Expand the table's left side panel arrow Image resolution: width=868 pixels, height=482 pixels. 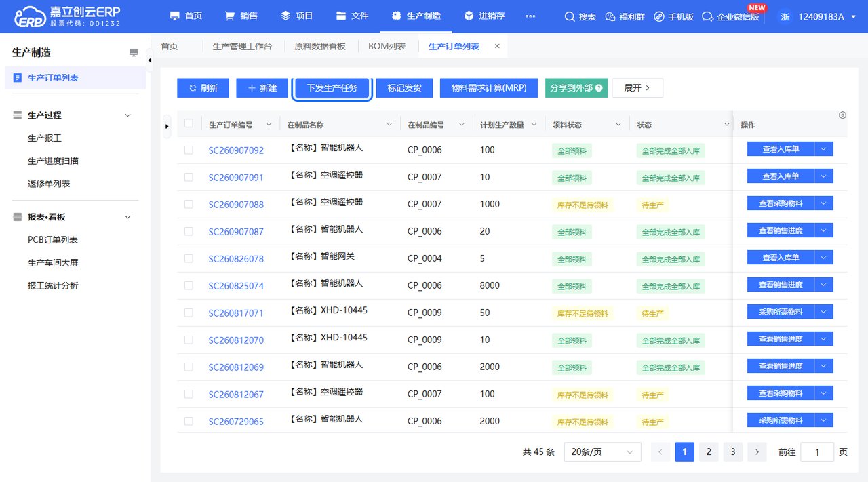tap(167, 126)
